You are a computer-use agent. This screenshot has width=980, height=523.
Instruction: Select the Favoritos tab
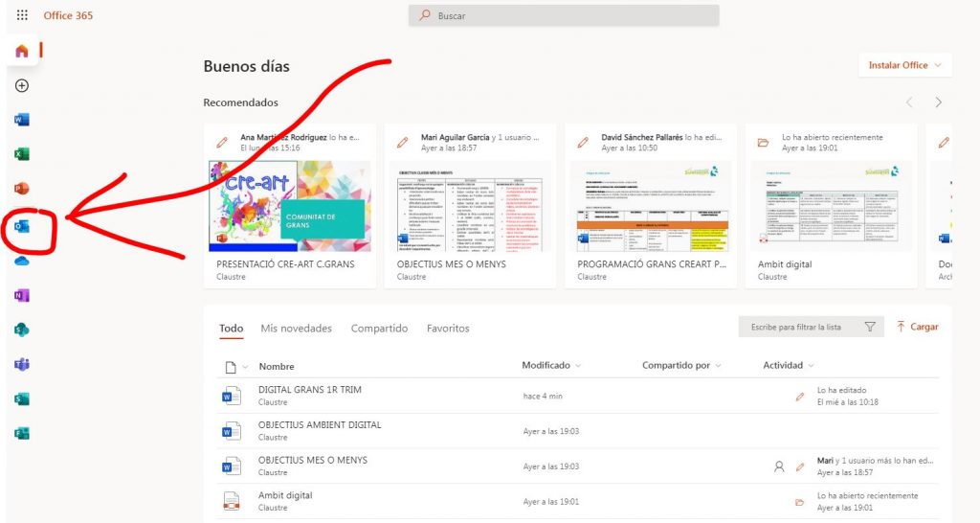click(448, 329)
